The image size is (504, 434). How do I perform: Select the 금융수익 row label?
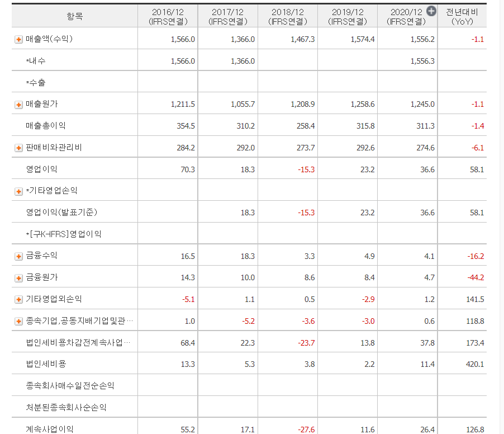pyautogui.click(x=41, y=256)
